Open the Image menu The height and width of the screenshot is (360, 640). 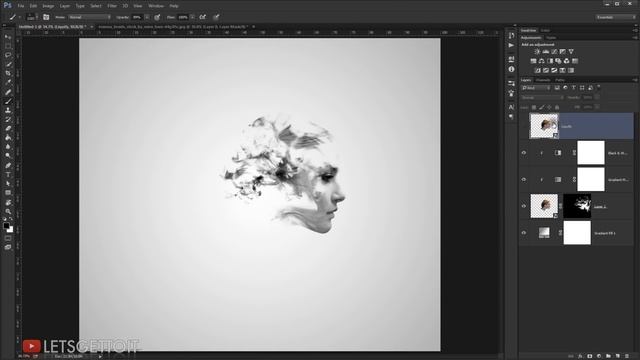[x=48, y=6]
